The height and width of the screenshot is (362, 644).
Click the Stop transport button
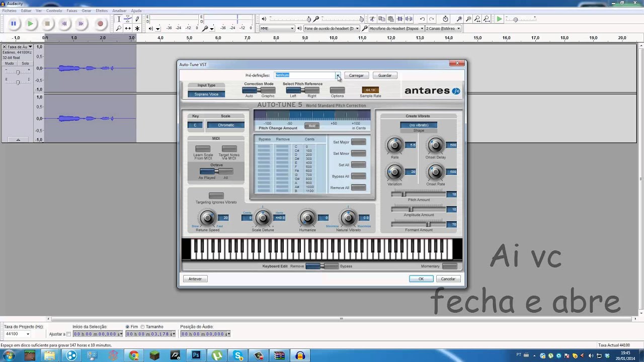(47, 23)
